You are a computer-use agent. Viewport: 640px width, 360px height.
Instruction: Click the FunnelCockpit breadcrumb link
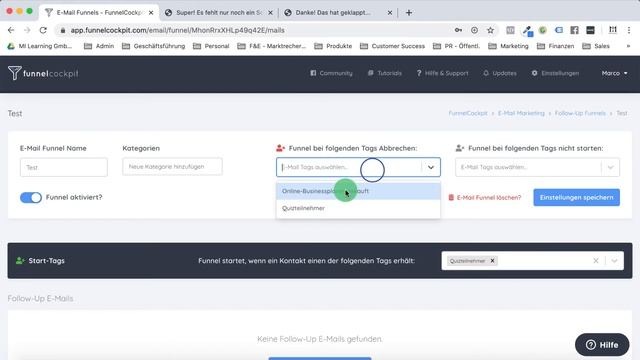pyautogui.click(x=468, y=113)
